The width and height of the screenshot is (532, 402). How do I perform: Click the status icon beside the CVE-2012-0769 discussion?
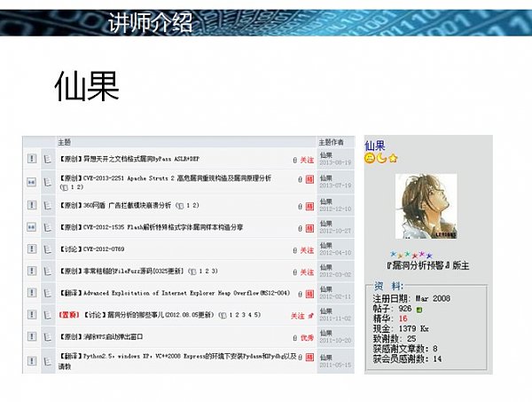pos(32,248)
